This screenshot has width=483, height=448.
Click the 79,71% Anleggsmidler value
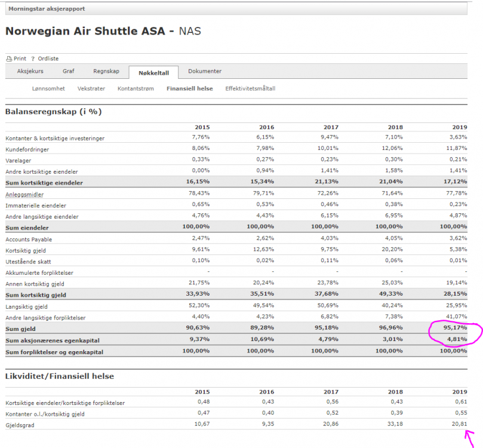[264, 193]
